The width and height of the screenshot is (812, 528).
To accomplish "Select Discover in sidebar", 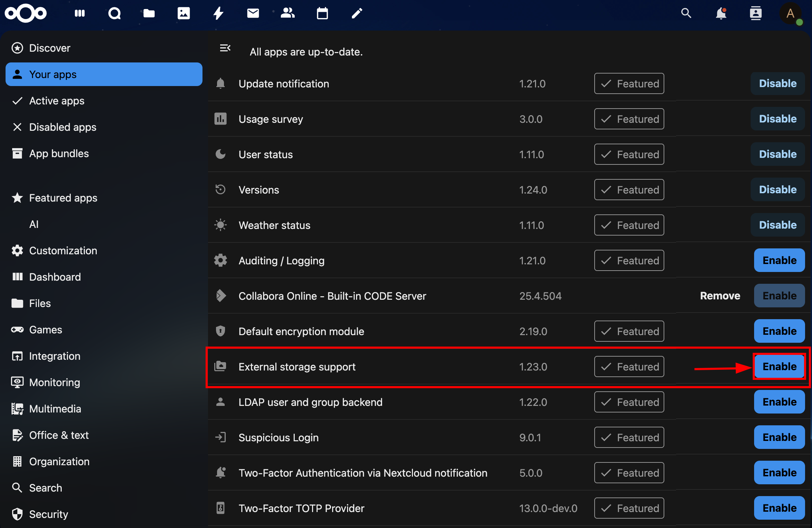I will click(x=104, y=48).
